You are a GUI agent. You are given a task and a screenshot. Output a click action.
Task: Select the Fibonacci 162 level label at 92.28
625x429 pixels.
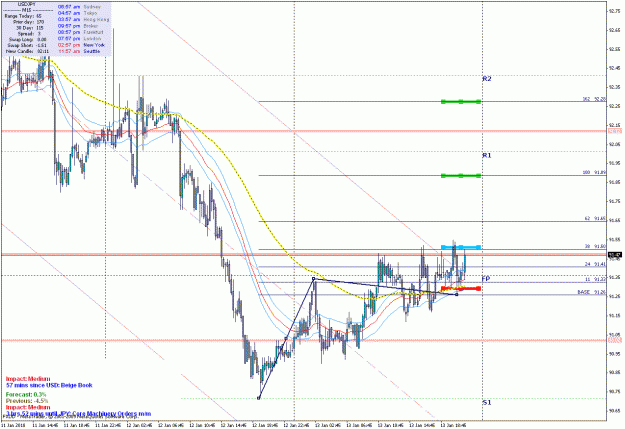coord(594,99)
